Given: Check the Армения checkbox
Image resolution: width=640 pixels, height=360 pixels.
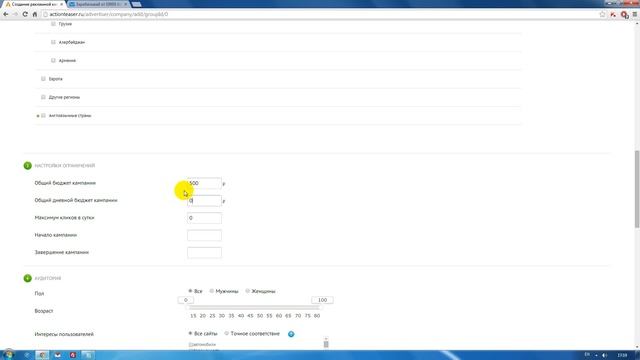Looking at the screenshot, I should (x=53, y=60).
